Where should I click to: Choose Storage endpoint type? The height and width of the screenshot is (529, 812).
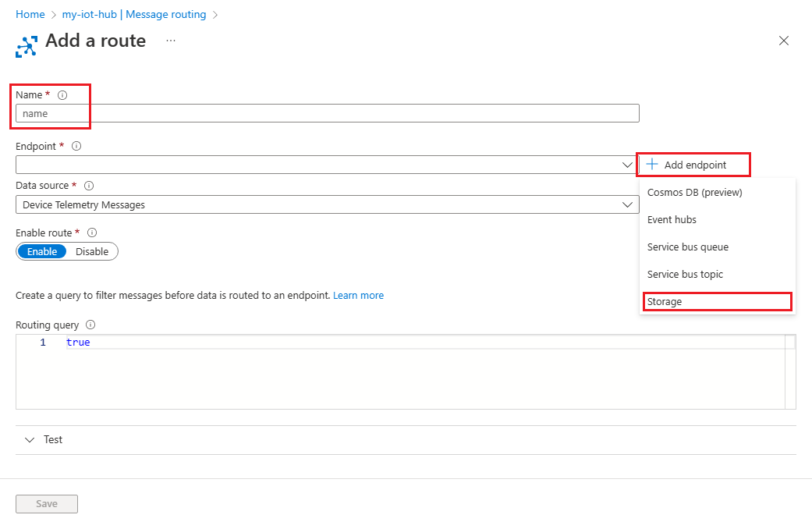(718, 301)
